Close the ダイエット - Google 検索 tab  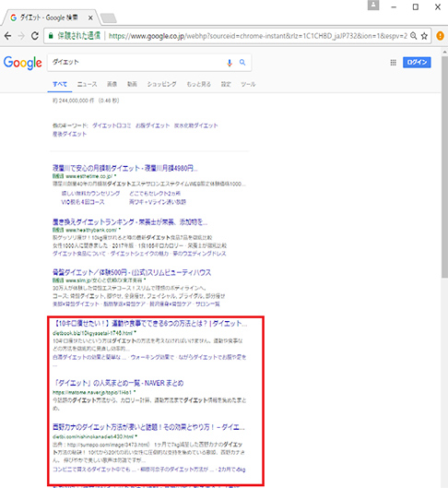(x=90, y=18)
